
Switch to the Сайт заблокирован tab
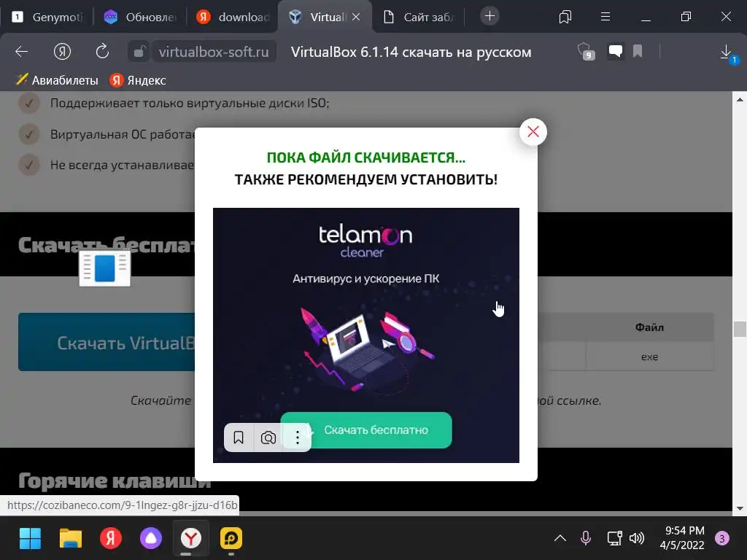pyautogui.click(x=419, y=17)
